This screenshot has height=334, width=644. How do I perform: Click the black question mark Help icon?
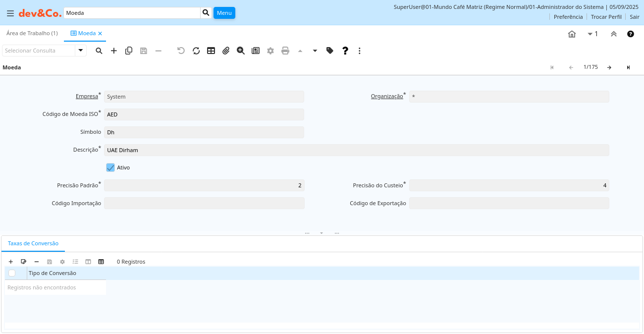tap(345, 51)
